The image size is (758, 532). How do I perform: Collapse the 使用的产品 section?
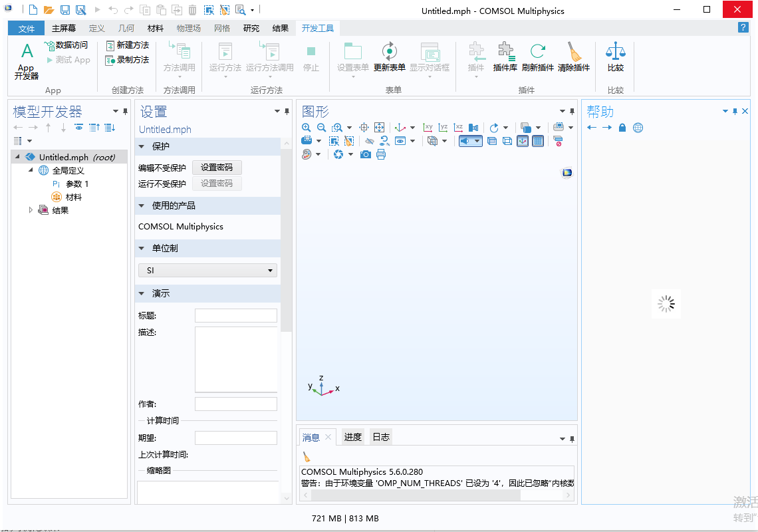(142, 205)
